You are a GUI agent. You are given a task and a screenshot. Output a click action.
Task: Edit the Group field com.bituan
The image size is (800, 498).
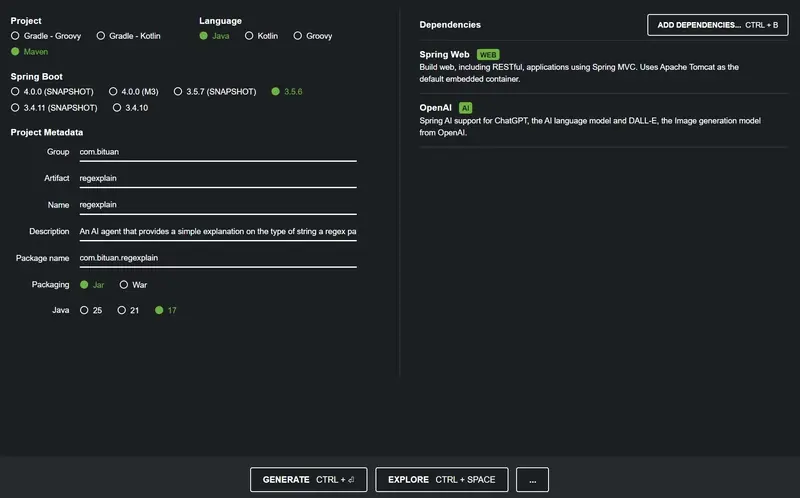coord(218,152)
